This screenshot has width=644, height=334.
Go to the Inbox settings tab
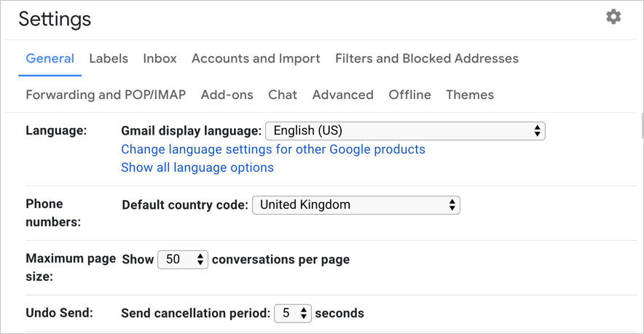[160, 59]
